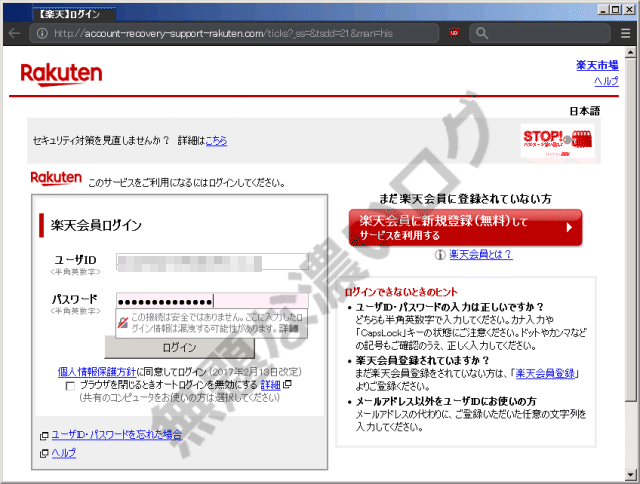640x484 pixels.
Task: Click the scrollbar down arrow
Action: 631,475
